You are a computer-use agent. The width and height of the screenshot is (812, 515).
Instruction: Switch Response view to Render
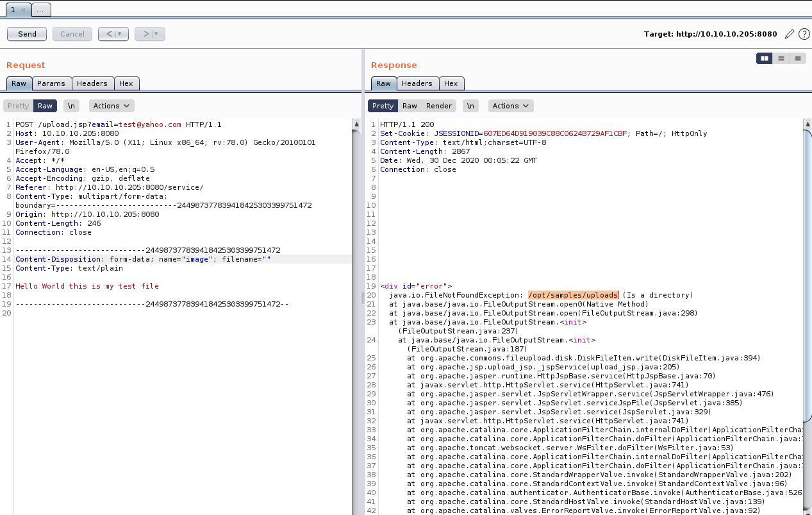(x=439, y=106)
